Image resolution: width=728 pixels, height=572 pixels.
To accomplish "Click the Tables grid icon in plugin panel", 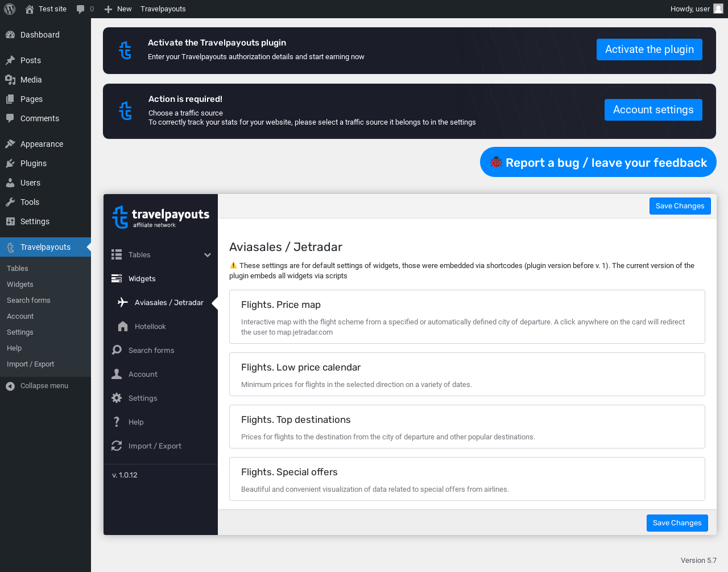I will pyautogui.click(x=117, y=254).
